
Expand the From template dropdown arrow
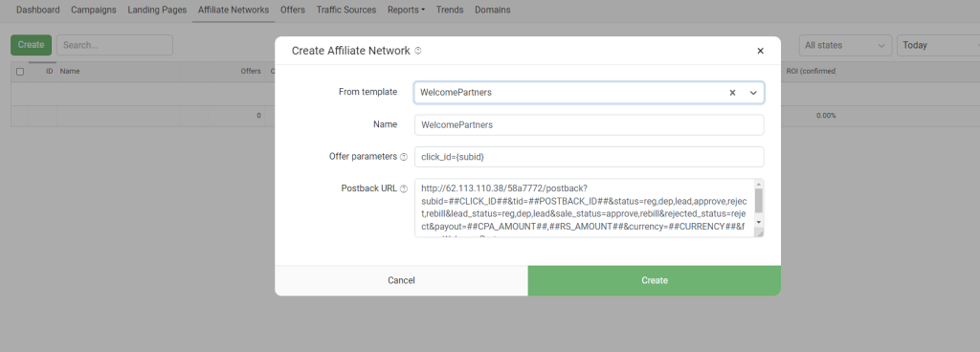click(x=753, y=93)
